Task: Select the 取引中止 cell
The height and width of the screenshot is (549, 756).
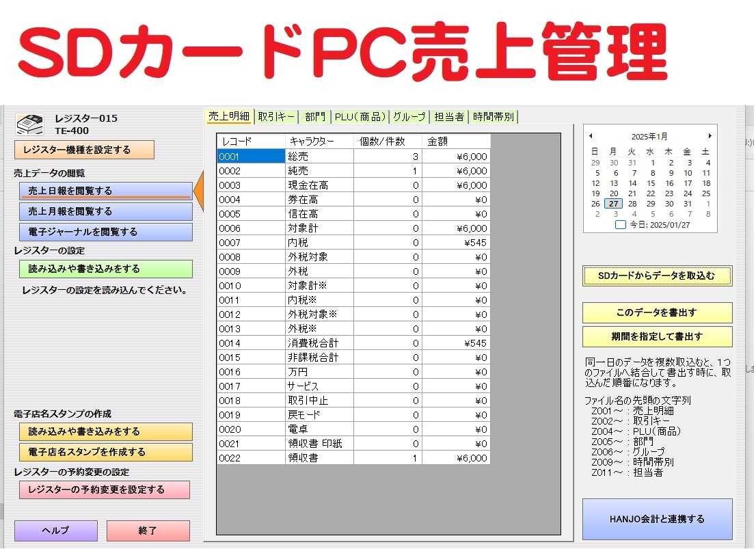Action: pos(320,401)
